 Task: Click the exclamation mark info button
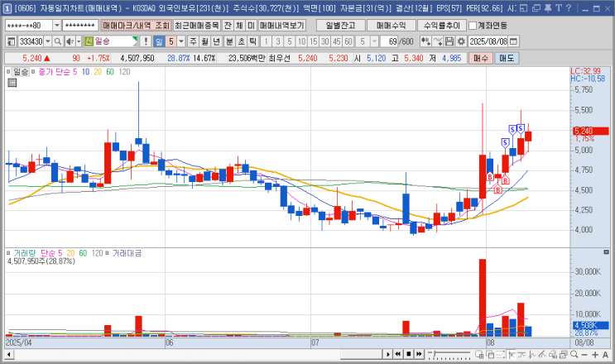(x=146, y=41)
